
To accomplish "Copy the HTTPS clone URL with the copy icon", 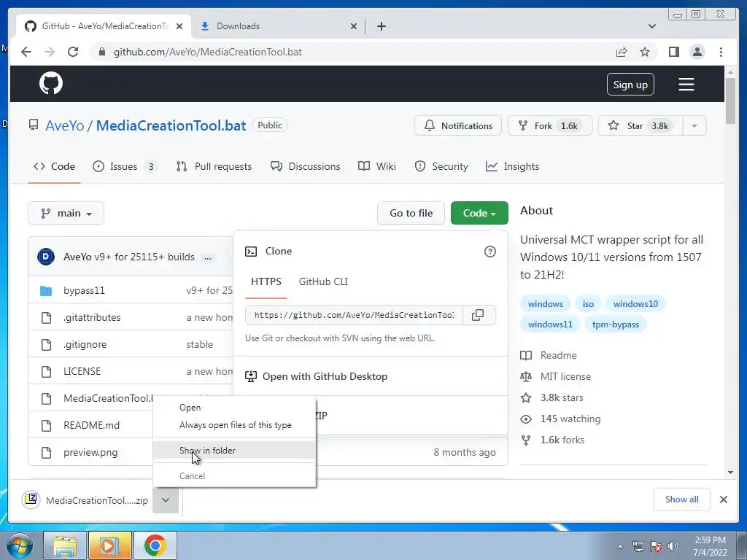I will point(478,315).
